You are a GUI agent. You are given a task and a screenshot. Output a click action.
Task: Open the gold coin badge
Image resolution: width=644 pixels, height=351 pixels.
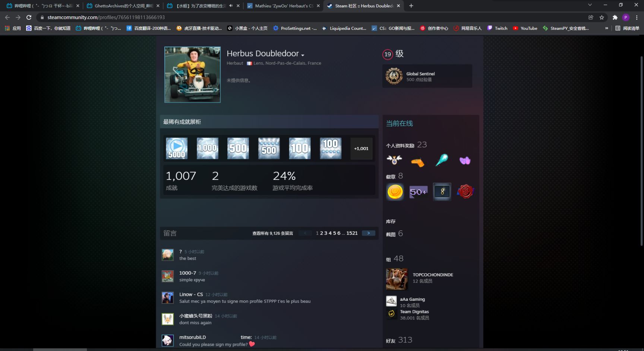point(395,192)
